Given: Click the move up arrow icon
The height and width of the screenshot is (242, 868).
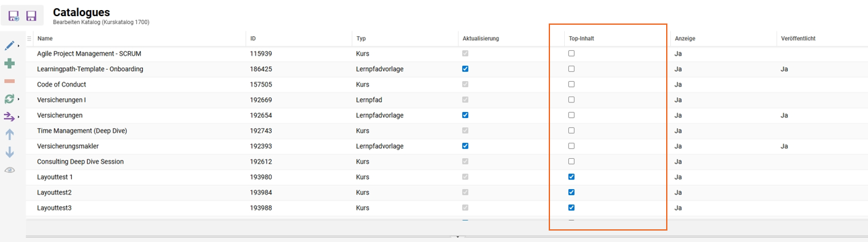Looking at the screenshot, I should 9,134.
